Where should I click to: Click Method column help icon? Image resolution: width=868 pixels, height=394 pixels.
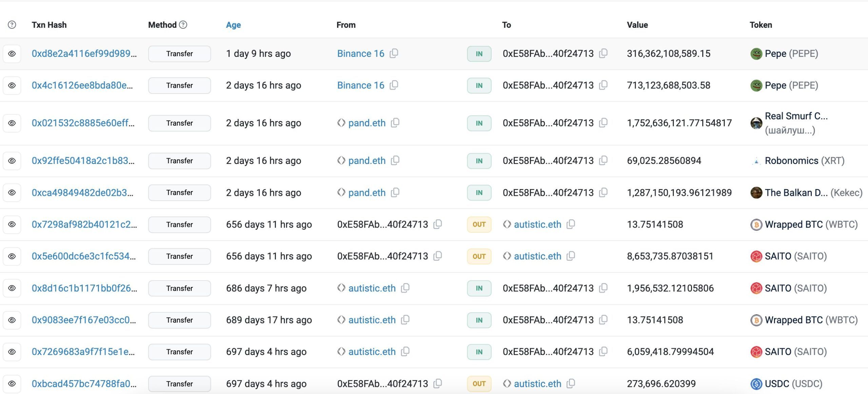tap(183, 25)
